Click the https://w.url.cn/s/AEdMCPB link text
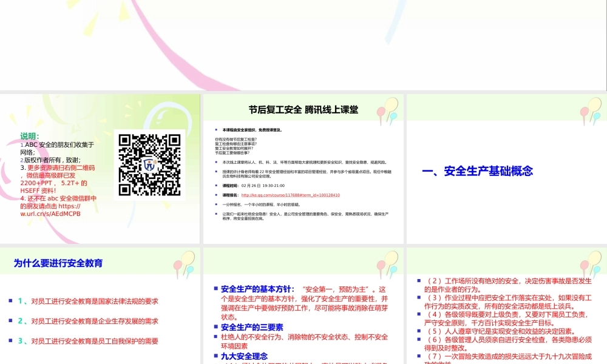This screenshot has width=607, height=364. click(50, 210)
